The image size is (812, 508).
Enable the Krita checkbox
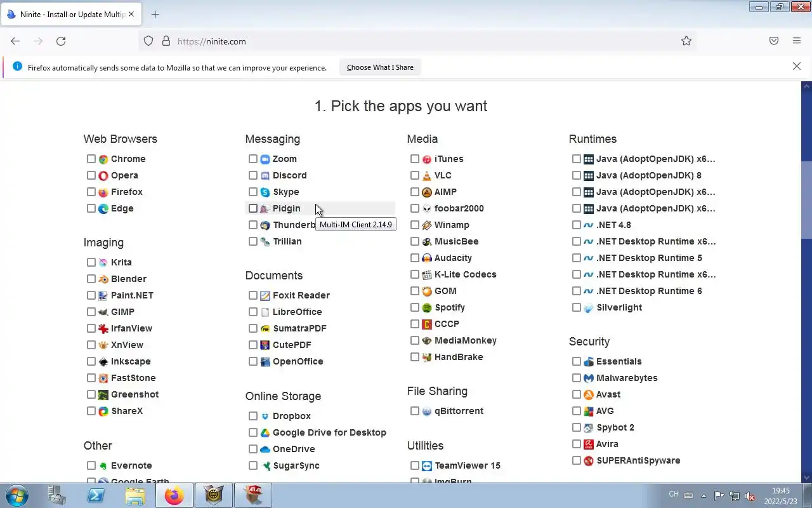coord(91,262)
